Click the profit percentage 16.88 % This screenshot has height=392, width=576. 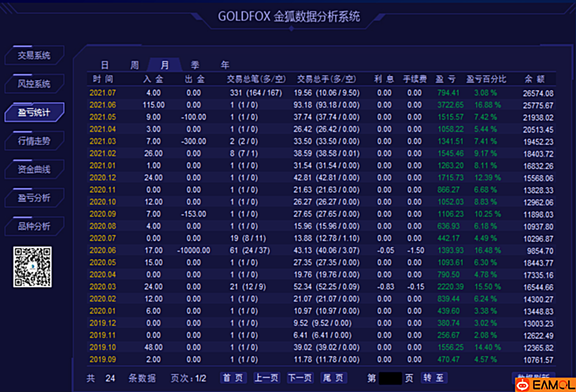tap(488, 105)
